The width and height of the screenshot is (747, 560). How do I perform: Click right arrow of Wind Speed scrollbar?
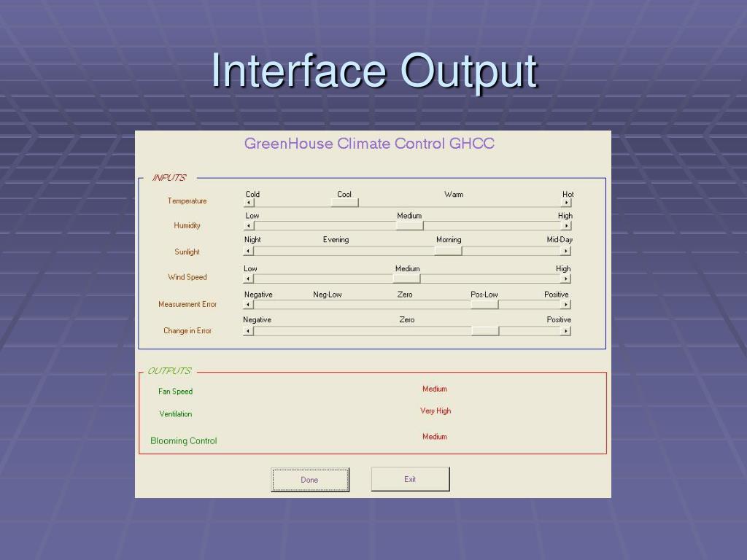(x=566, y=279)
